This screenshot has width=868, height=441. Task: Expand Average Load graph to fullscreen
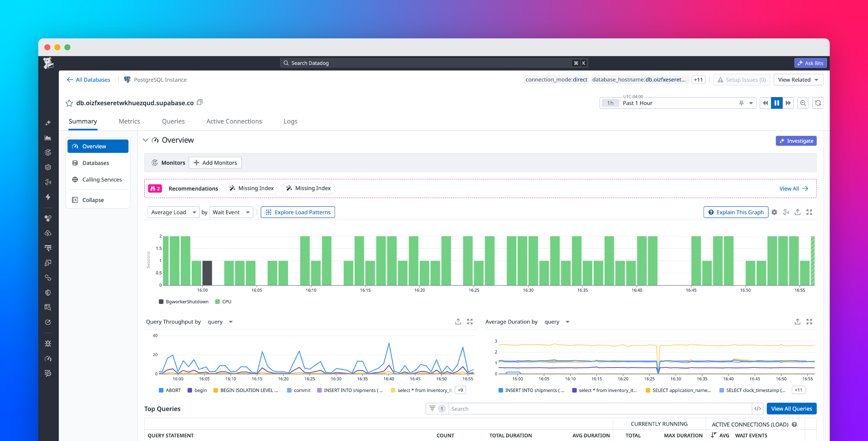coord(809,213)
